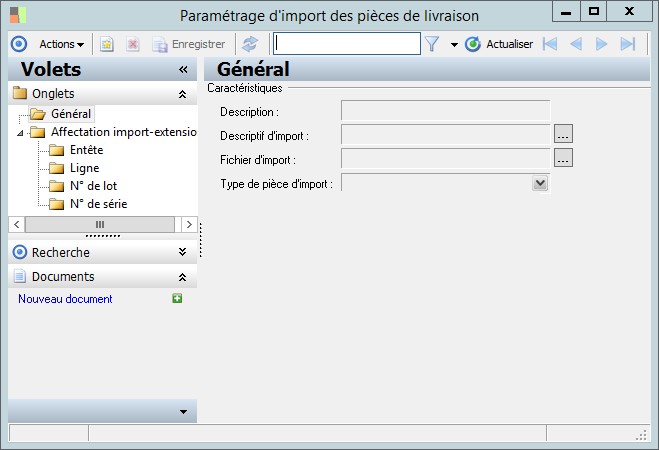Go to the previous record arrow
The image size is (659, 450).
pos(576,44)
